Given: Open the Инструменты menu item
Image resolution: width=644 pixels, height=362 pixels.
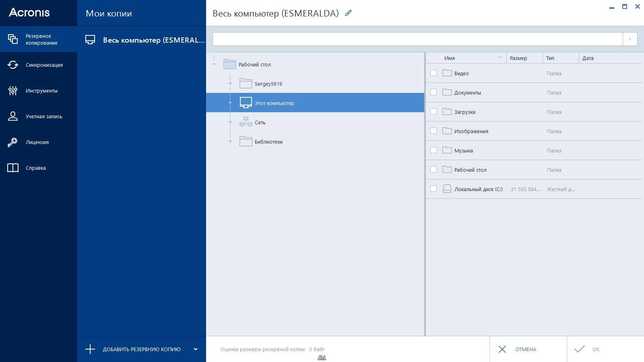Looking at the screenshot, I should point(39,90).
